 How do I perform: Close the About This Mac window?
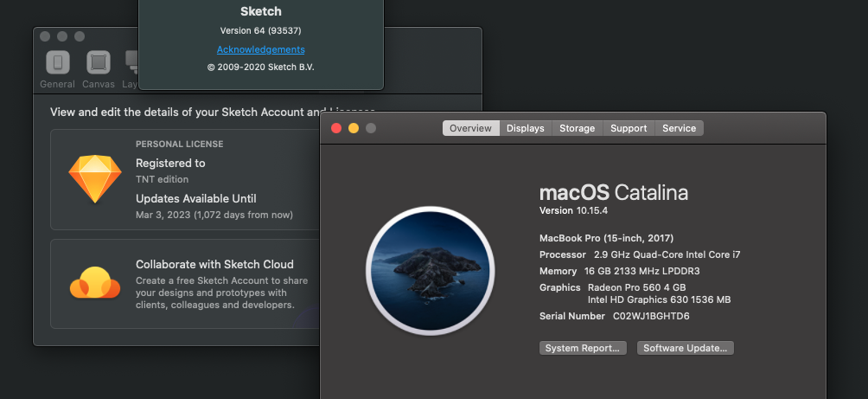[336, 128]
